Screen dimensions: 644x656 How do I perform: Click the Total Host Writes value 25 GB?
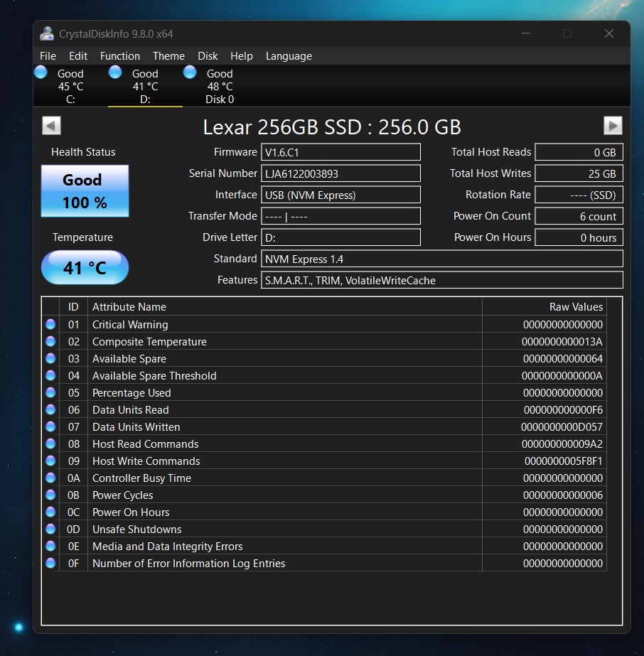click(x=579, y=173)
